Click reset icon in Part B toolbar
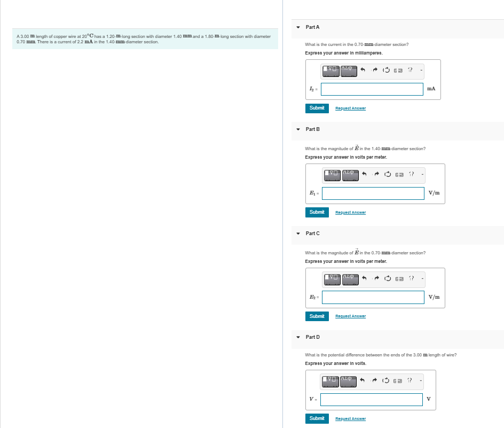This screenshot has width=504, height=428. pos(388,174)
